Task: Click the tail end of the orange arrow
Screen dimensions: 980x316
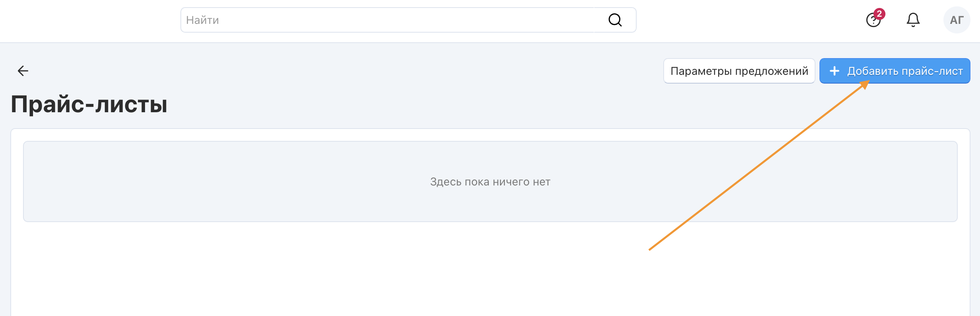Action: (650, 249)
